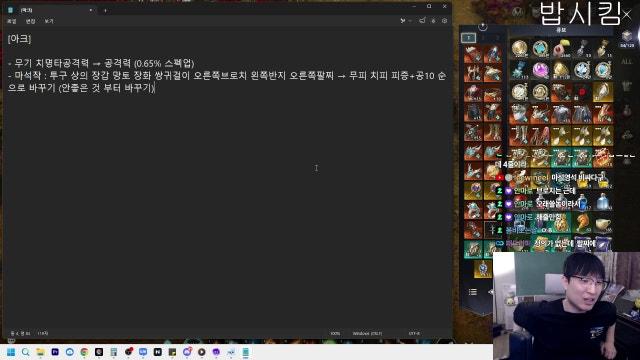The height and width of the screenshot is (360, 640).
Task: Select the purple orb item in the inventory
Action: (x=540, y=70)
